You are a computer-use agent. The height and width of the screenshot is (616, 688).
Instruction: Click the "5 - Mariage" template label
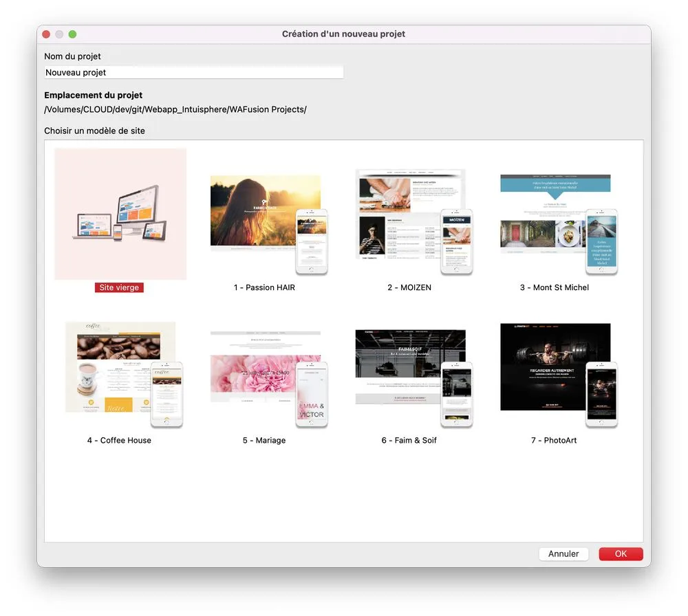coord(264,441)
